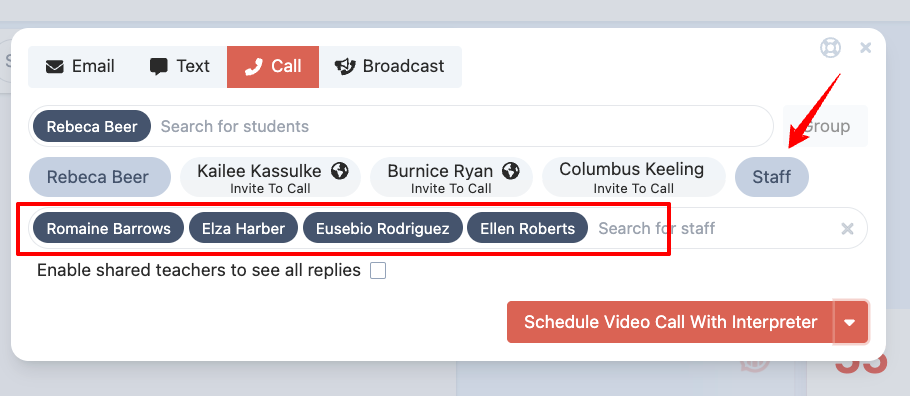The image size is (910, 396).
Task: Click the speech bubble icon on Text tab
Action: 158,67
